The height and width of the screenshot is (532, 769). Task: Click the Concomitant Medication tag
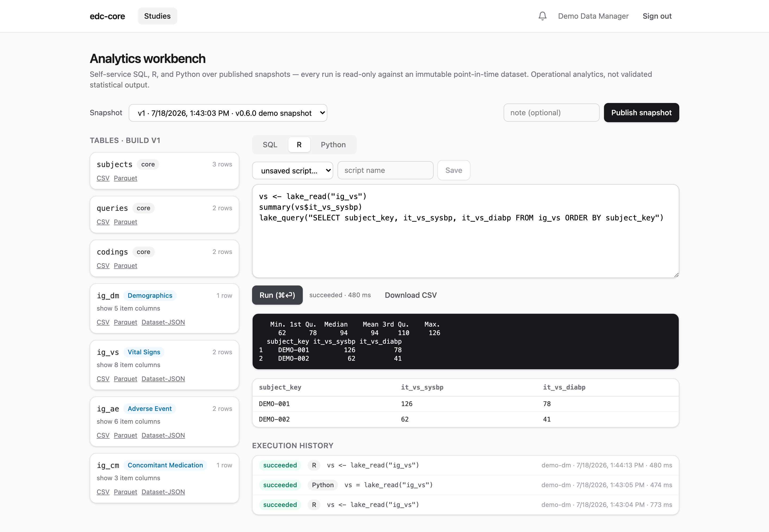[165, 465]
